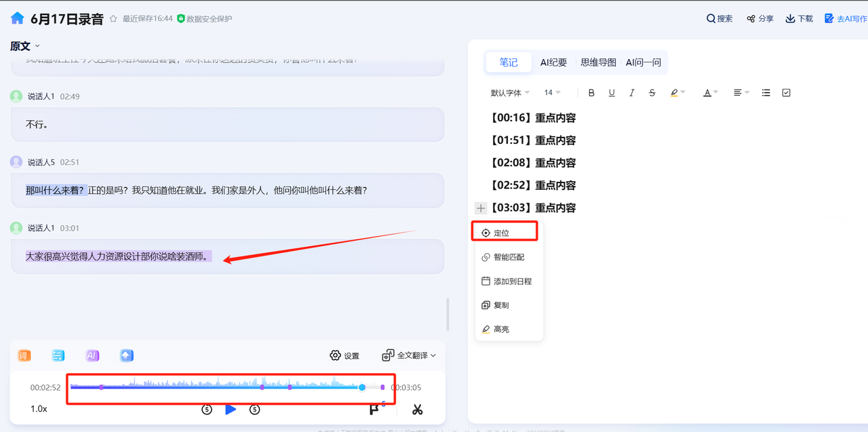Toggle strikethrough formatting in notes toolbar

click(652, 93)
